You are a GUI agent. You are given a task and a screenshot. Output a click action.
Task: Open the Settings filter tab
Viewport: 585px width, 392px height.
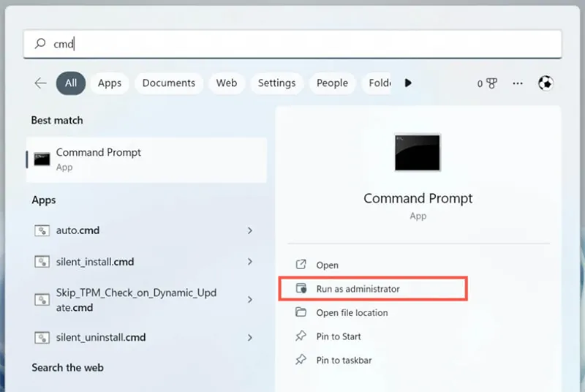pyautogui.click(x=276, y=83)
